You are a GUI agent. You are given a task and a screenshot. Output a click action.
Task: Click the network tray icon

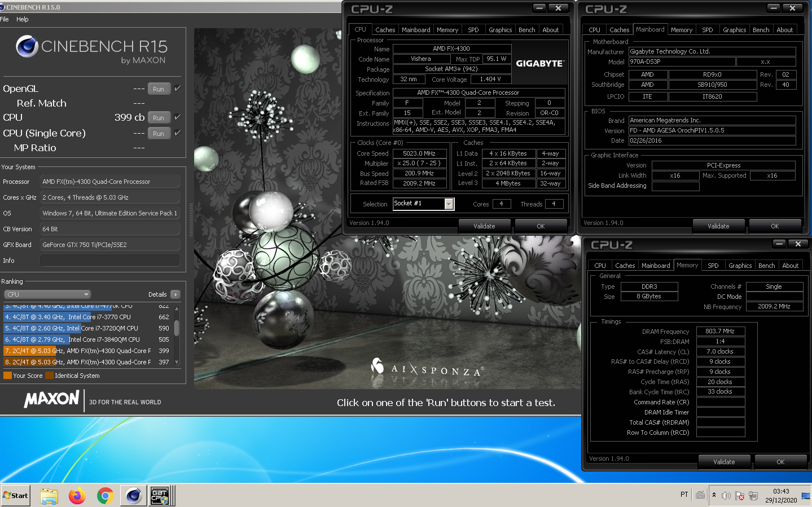pyautogui.click(x=753, y=496)
